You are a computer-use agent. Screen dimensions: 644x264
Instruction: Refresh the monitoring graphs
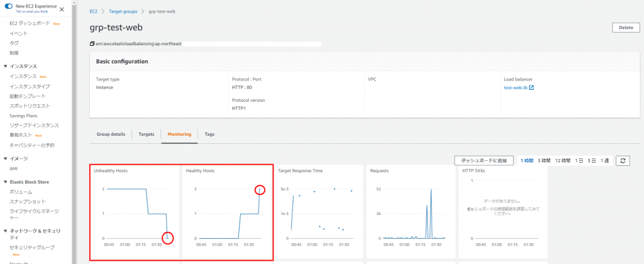click(623, 160)
